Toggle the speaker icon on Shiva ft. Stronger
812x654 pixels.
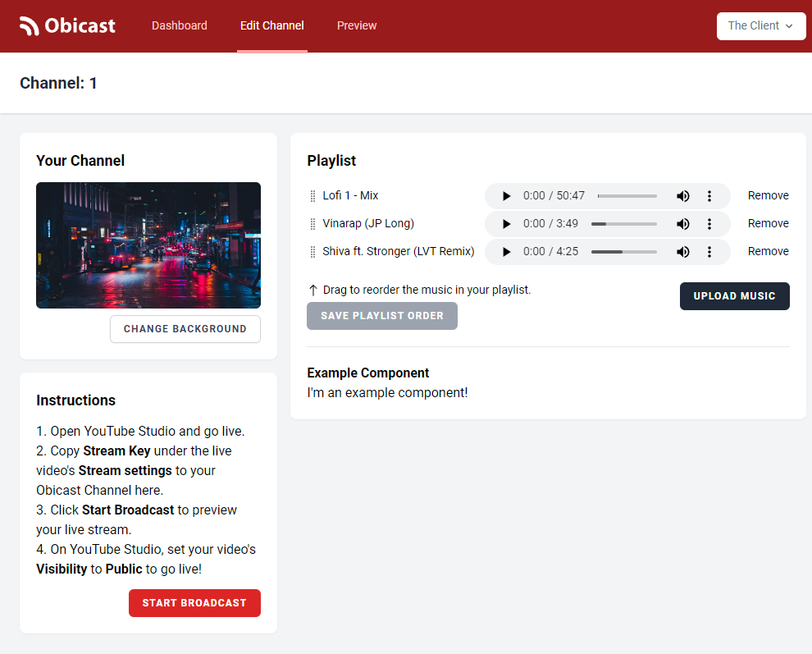click(682, 251)
